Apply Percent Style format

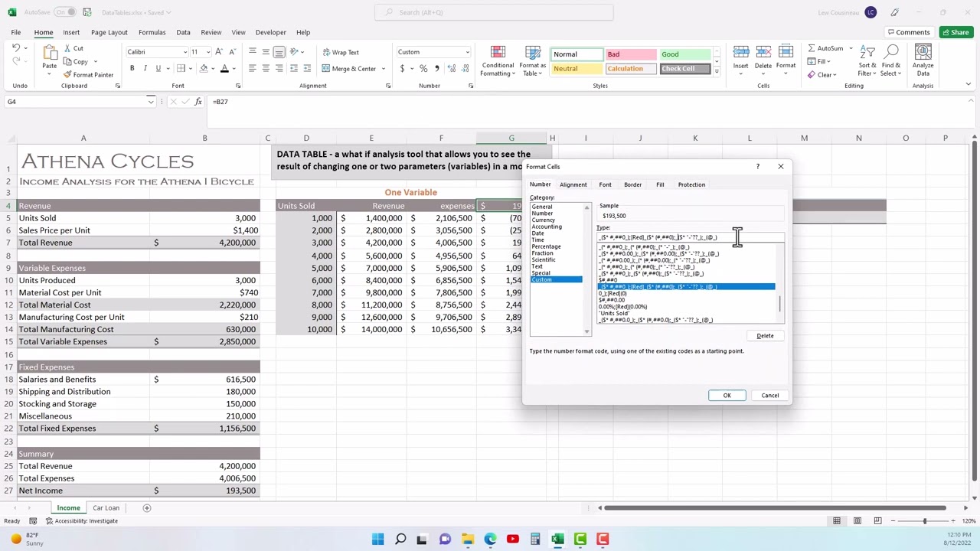[423, 68]
